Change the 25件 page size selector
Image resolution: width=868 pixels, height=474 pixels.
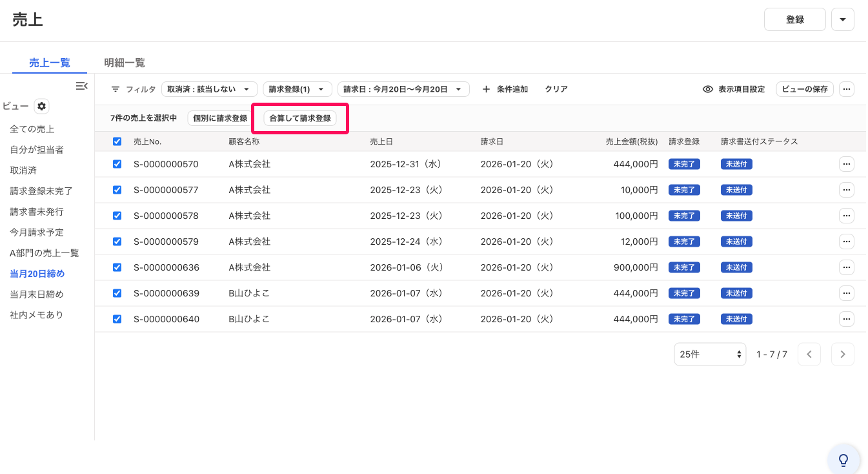(x=710, y=355)
